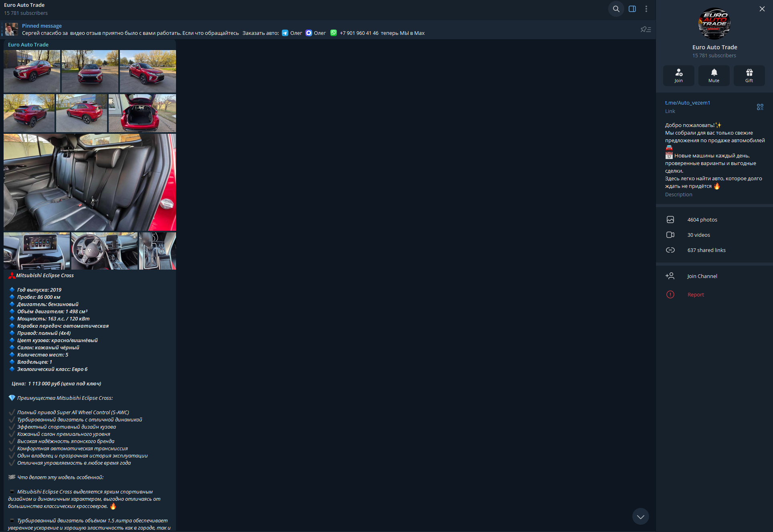Show the channel QR code icon

[760, 107]
